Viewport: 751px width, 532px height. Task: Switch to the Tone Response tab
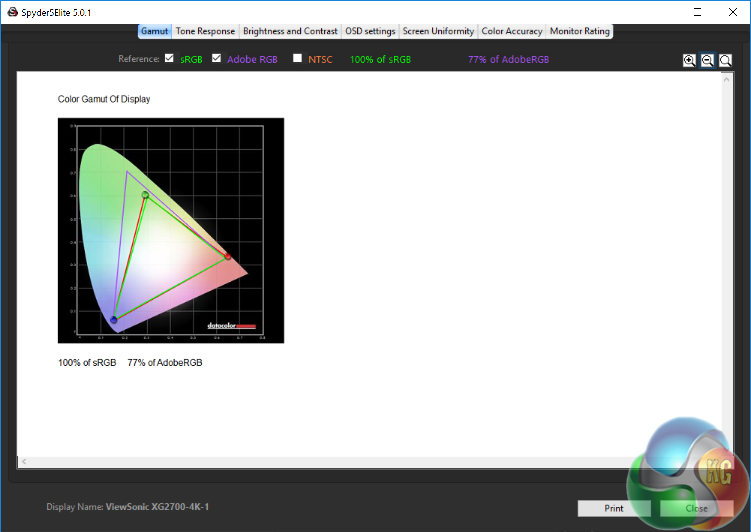pos(206,31)
